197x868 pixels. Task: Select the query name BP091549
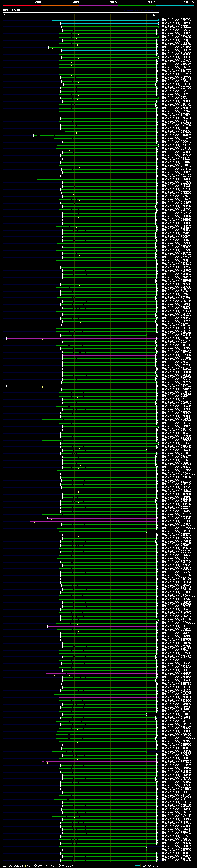[11, 10]
